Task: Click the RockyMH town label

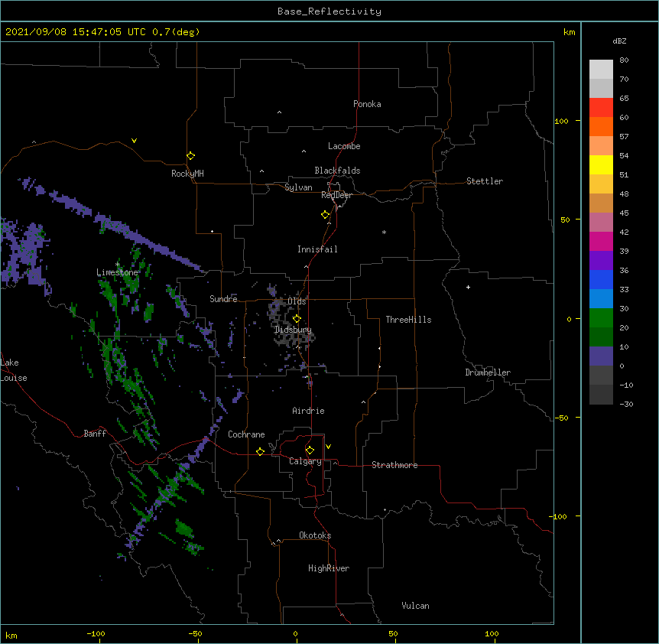Action: (x=187, y=174)
